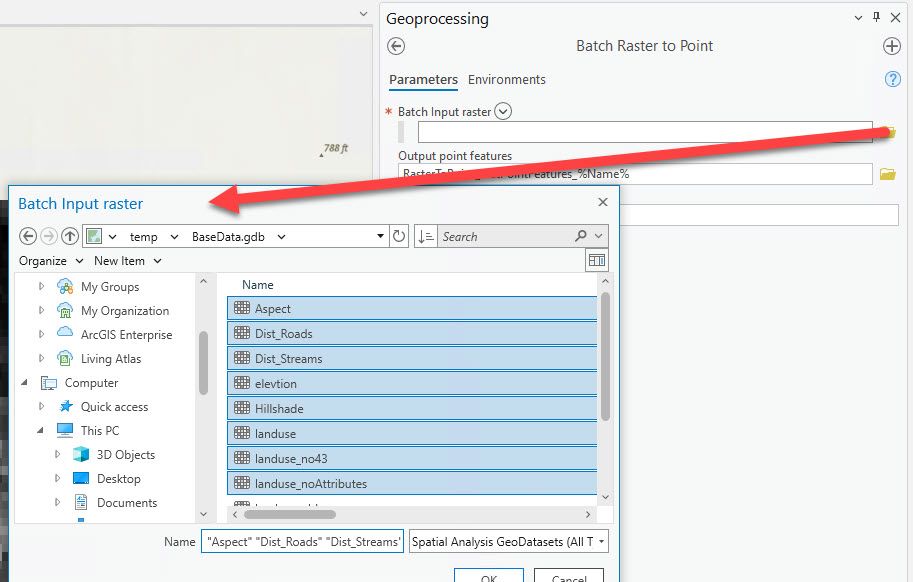Image resolution: width=913 pixels, height=582 pixels.
Task: Open path history dropdown
Action: coord(380,236)
